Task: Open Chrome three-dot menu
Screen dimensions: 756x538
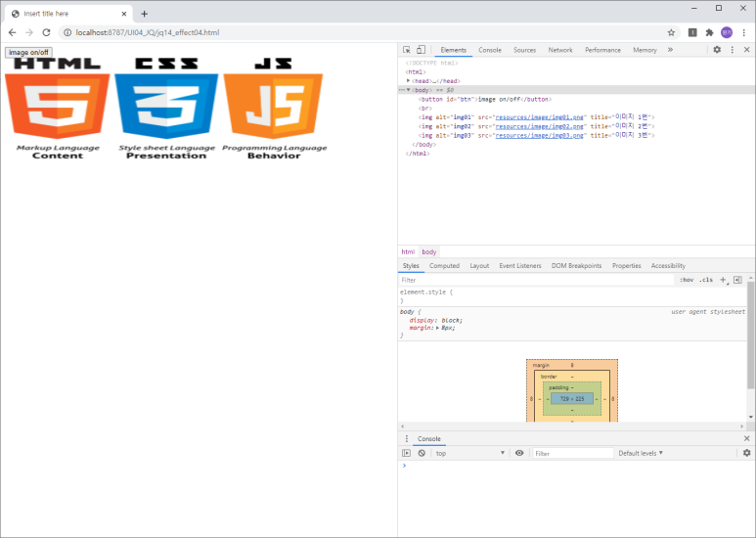Action: coord(744,32)
